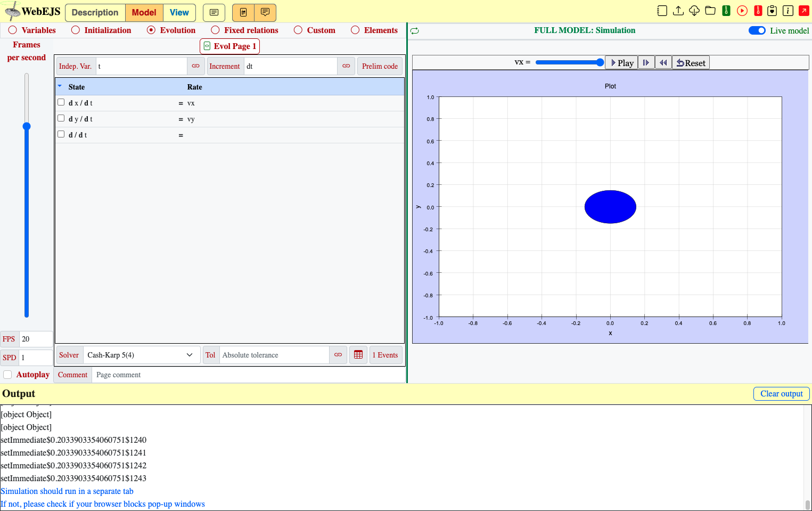This screenshot has width=812, height=511.
Task: Open the red table grid icon
Action: 358,355
